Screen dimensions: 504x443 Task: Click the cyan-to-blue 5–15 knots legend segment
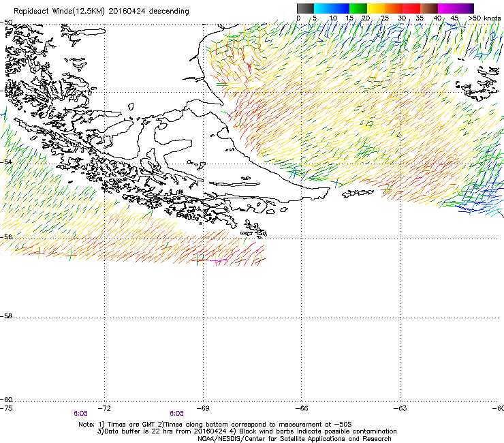pos(332,8)
